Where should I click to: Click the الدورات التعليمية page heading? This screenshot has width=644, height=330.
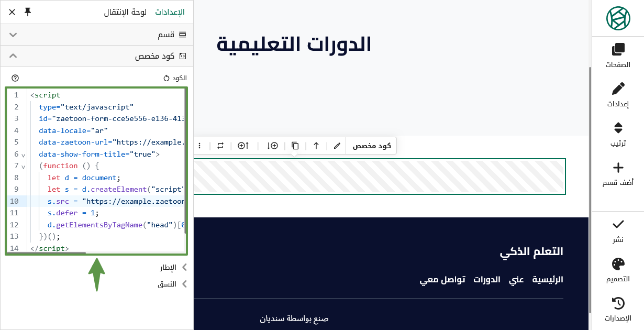(294, 44)
